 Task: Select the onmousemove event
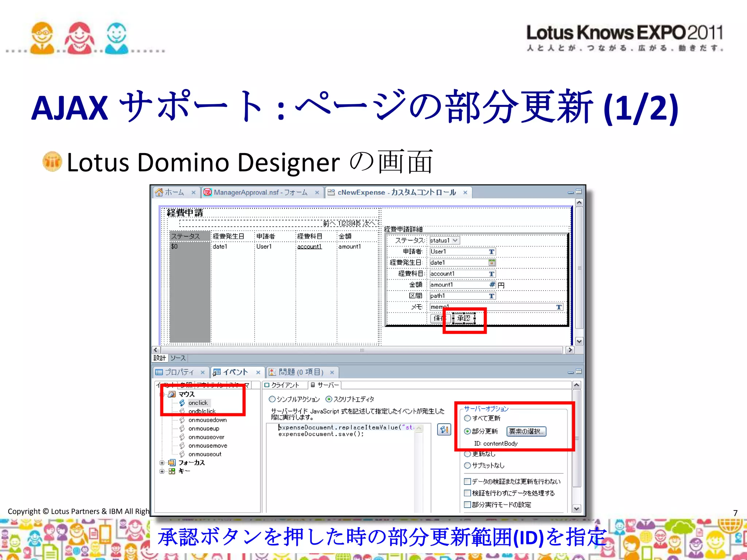click(x=208, y=446)
